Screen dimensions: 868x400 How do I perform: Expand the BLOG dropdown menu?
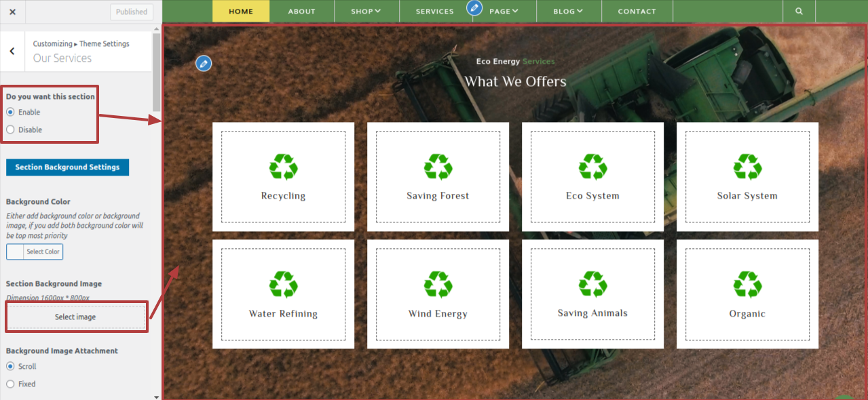569,12
